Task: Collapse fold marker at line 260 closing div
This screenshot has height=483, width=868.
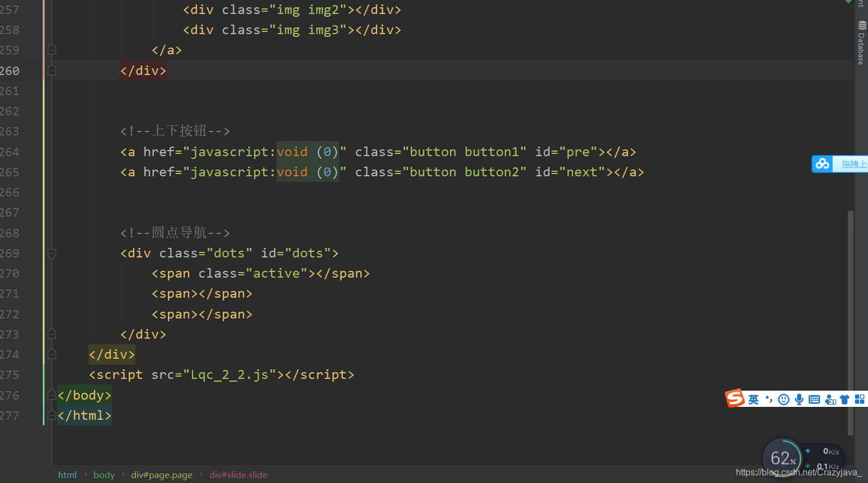Action: coord(52,71)
